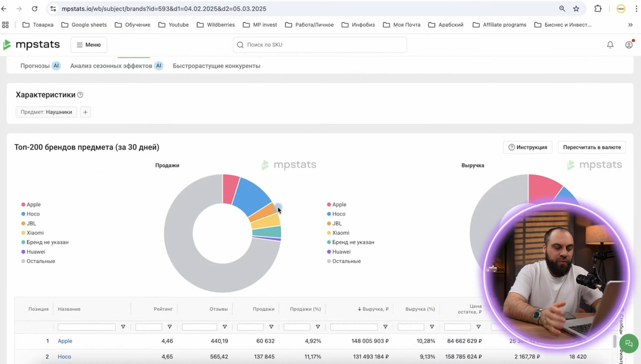Switch to Быстрорастущие конкуренты tab

[x=216, y=66]
